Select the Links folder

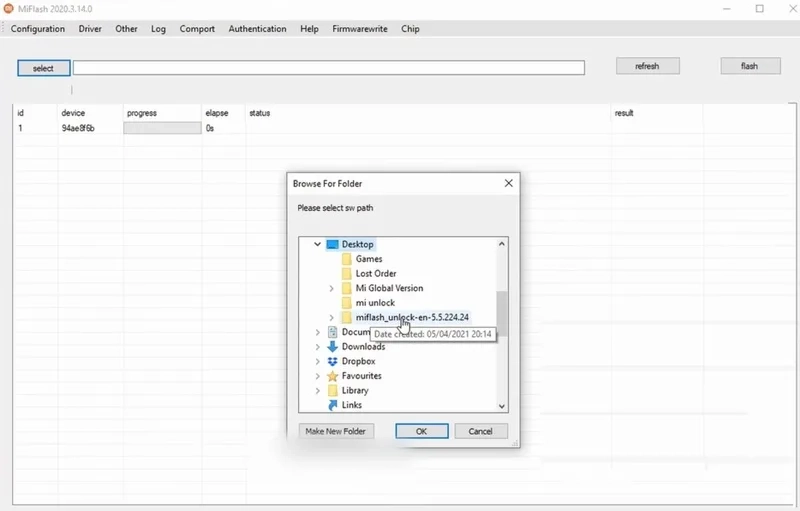pos(352,405)
